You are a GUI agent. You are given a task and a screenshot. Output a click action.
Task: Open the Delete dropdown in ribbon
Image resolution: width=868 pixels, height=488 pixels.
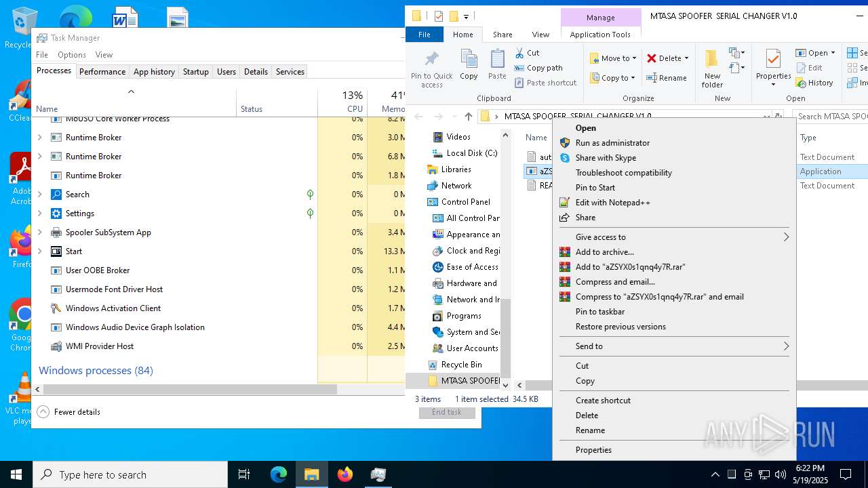(667, 58)
